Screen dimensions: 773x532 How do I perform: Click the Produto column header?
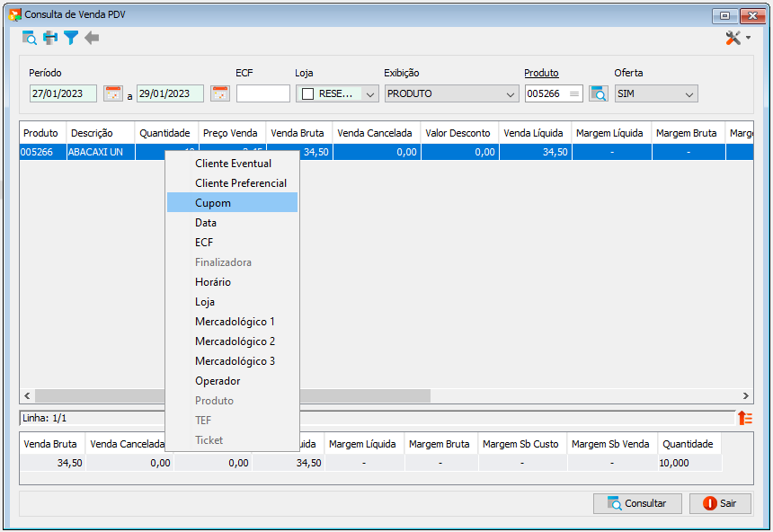coord(43,133)
